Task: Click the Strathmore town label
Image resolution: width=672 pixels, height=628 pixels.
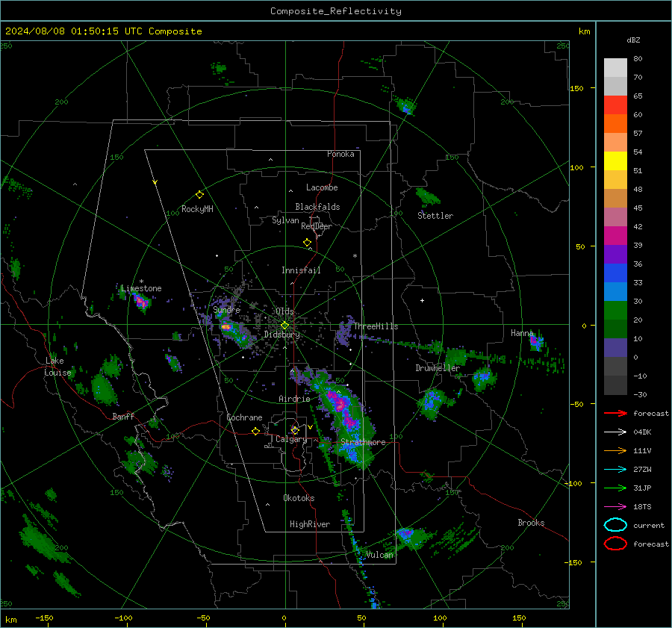Action: pyautogui.click(x=363, y=442)
